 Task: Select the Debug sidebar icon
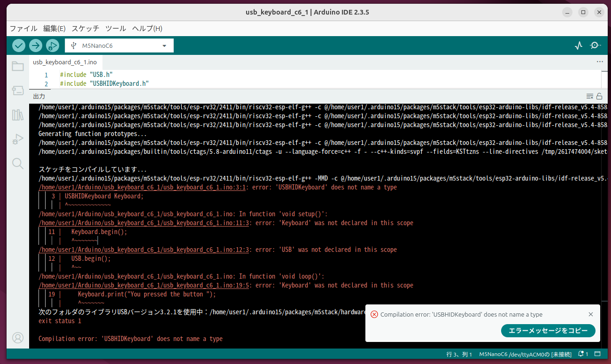[x=18, y=139]
